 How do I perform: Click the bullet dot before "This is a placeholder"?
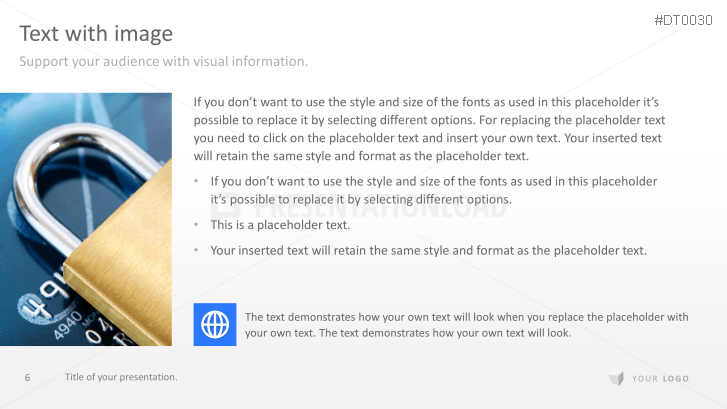[x=197, y=225]
